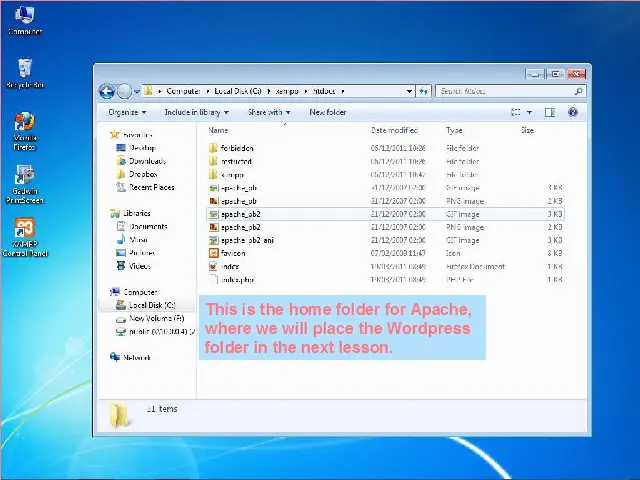Click the blue Help icon
This screenshot has height=480, width=640.
(573, 112)
